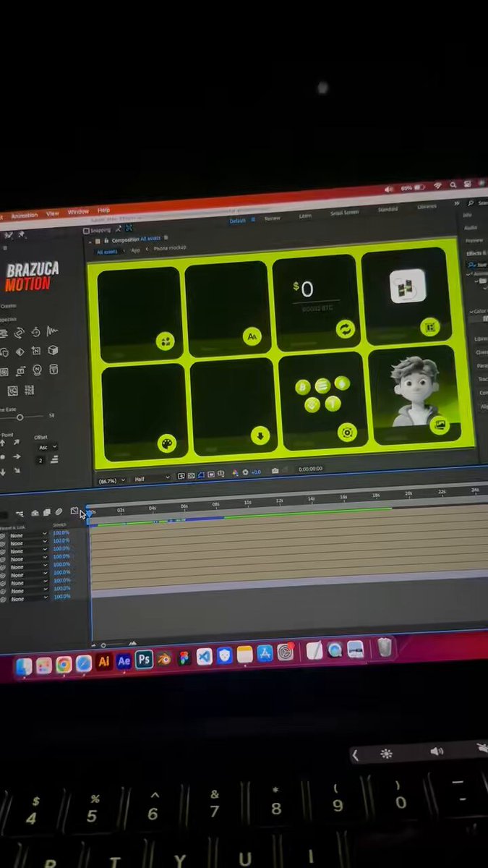Open the Half resolution dropdown
Screen dimensions: 488x868
(x=152, y=478)
